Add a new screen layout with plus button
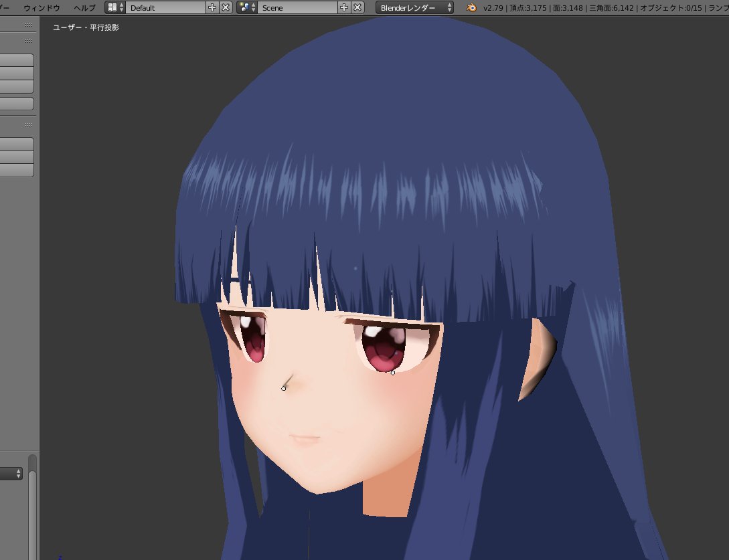 [x=212, y=7]
